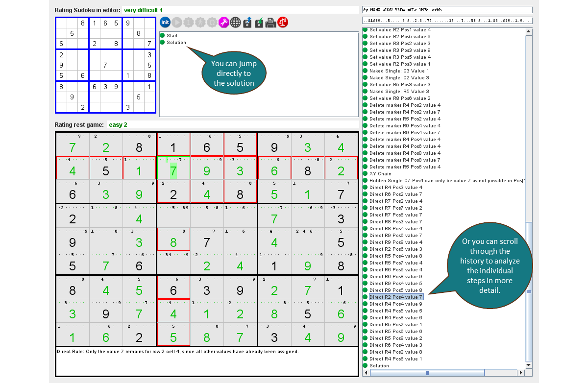The width and height of the screenshot is (588, 383).
Task: Click empty cell with candidates 5 8 9 in row 4
Action: pyautogui.click(x=173, y=216)
